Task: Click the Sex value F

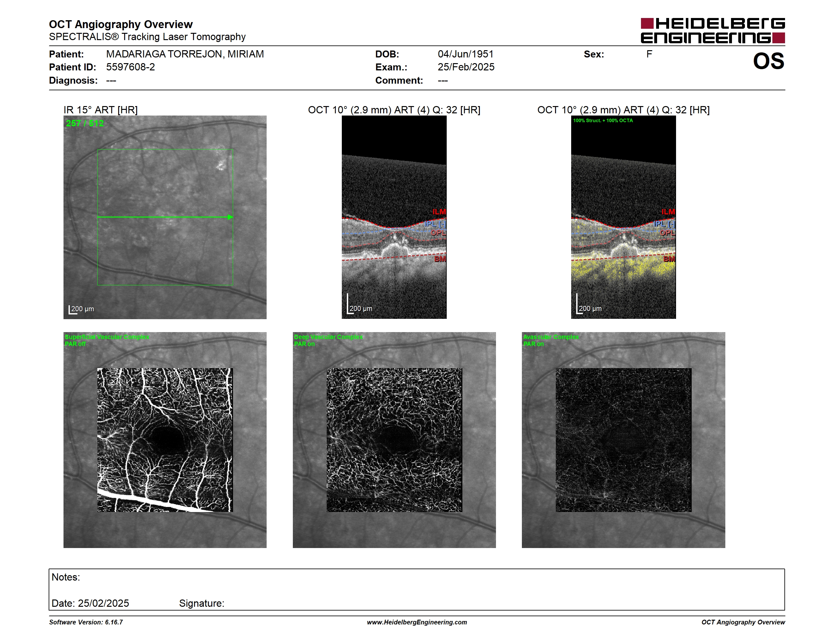Action: click(x=649, y=54)
